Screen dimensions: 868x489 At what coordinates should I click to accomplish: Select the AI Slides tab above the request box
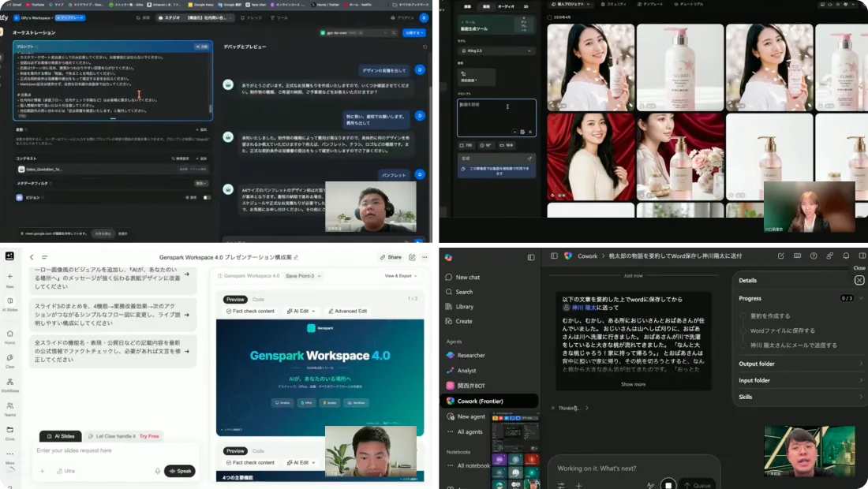60,436
